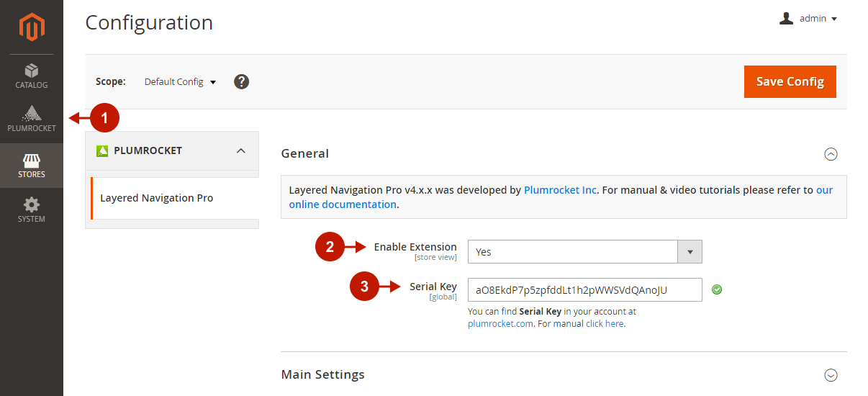This screenshot has width=868, height=396.
Task: Click the Save Config button
Action: pos(790,81)
